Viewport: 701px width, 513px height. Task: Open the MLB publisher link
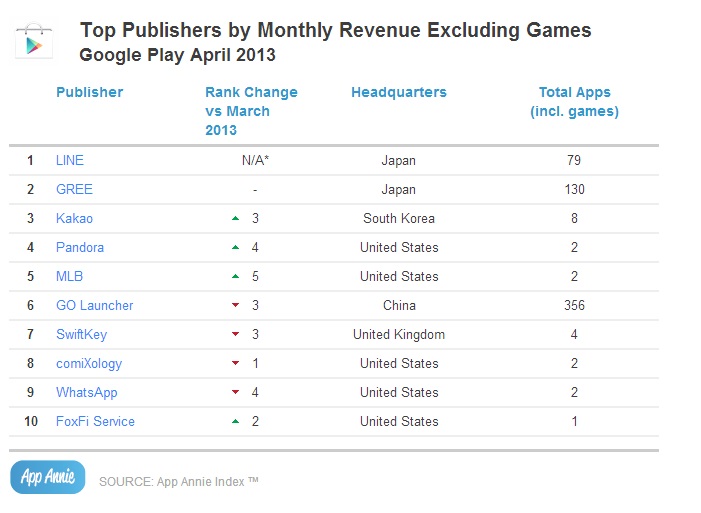point(69,276)
